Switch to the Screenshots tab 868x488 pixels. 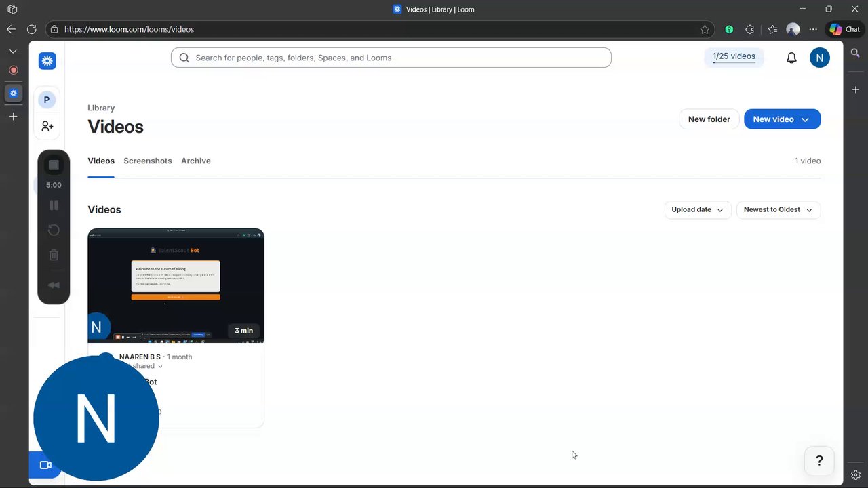[148, 161]
